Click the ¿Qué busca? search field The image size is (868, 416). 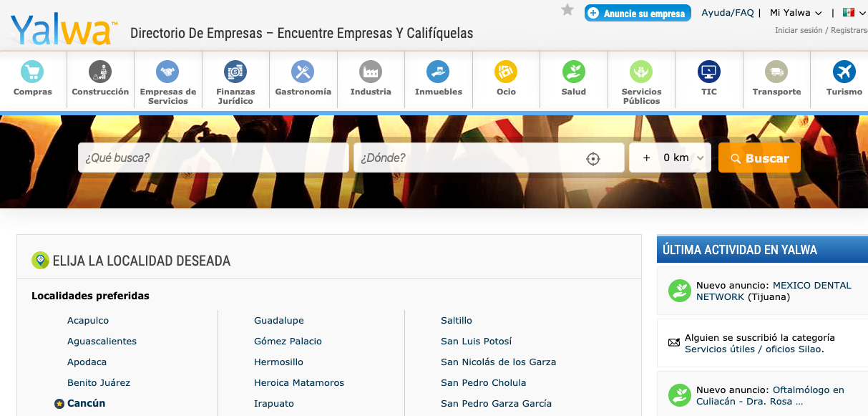(x=213, y=158)
